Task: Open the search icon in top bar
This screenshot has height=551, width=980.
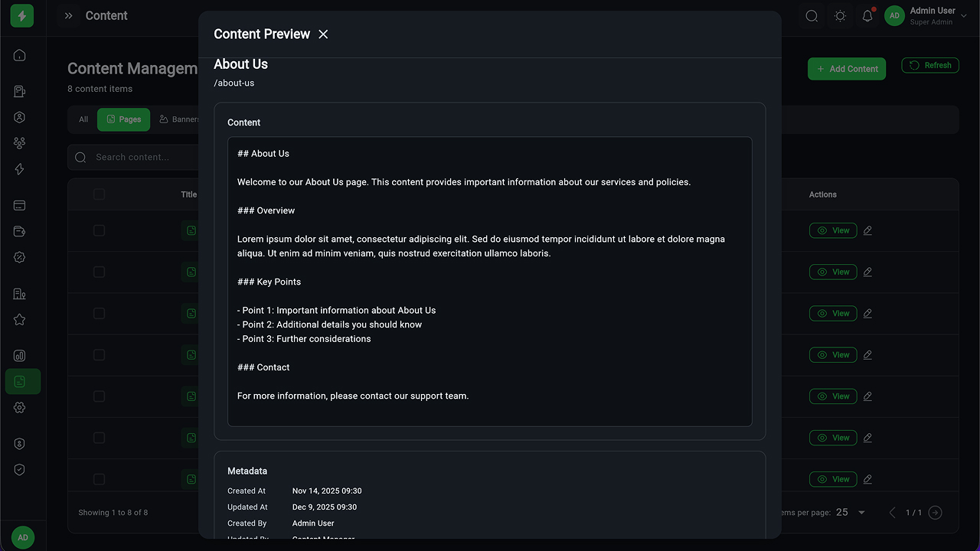Action: [812, 16]
